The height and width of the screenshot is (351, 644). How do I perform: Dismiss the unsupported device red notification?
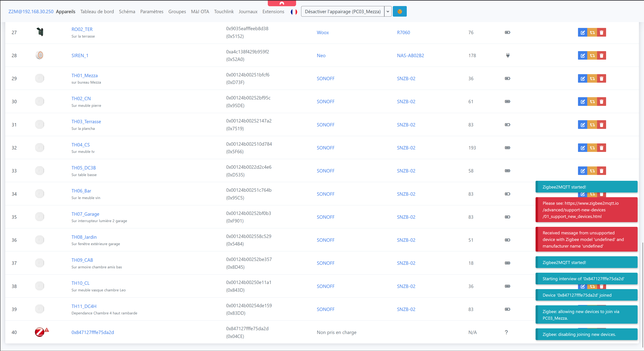point(586,239)
